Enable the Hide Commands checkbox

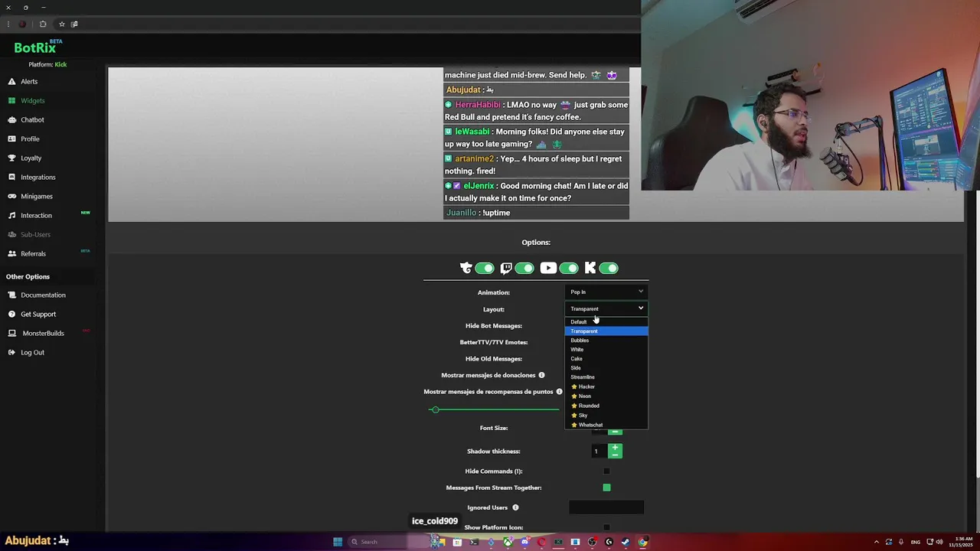pos(606,471)
